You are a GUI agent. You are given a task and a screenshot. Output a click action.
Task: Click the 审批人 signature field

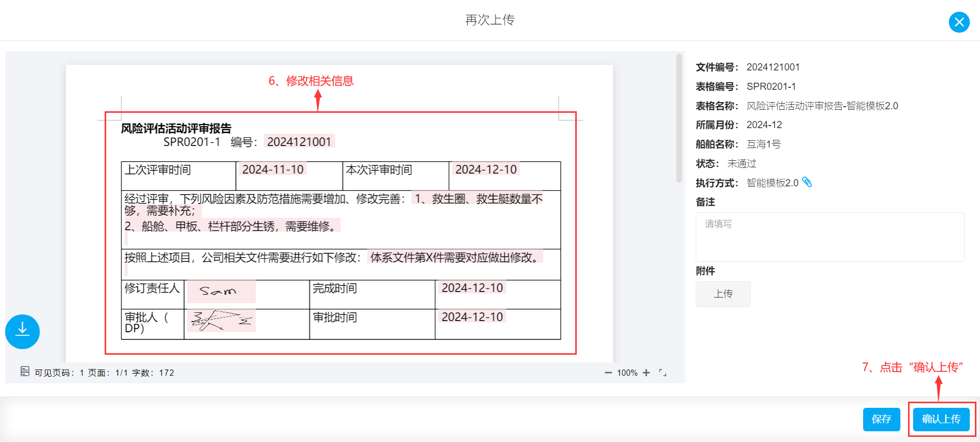pos(221,321)
